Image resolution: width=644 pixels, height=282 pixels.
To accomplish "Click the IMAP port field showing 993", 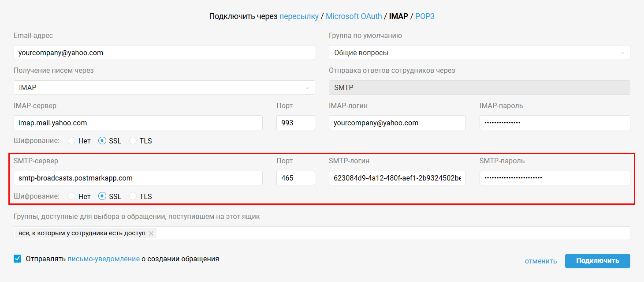I will tap(295, 123).
